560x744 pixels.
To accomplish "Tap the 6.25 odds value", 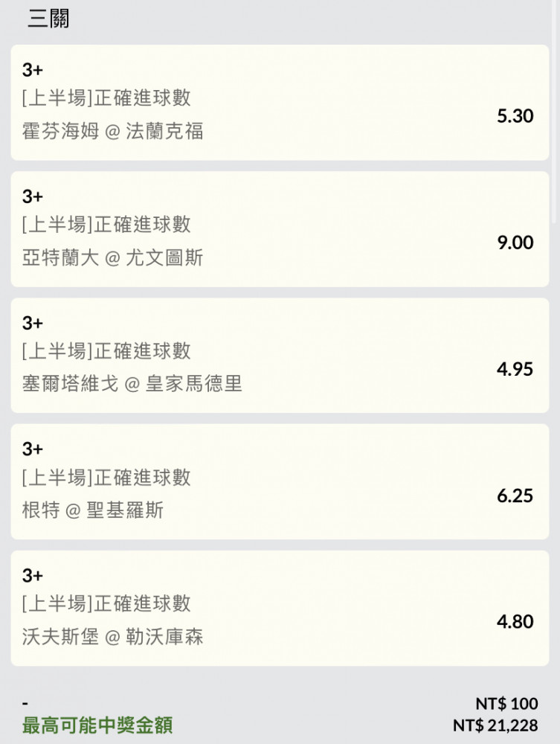I will point(515,496).
